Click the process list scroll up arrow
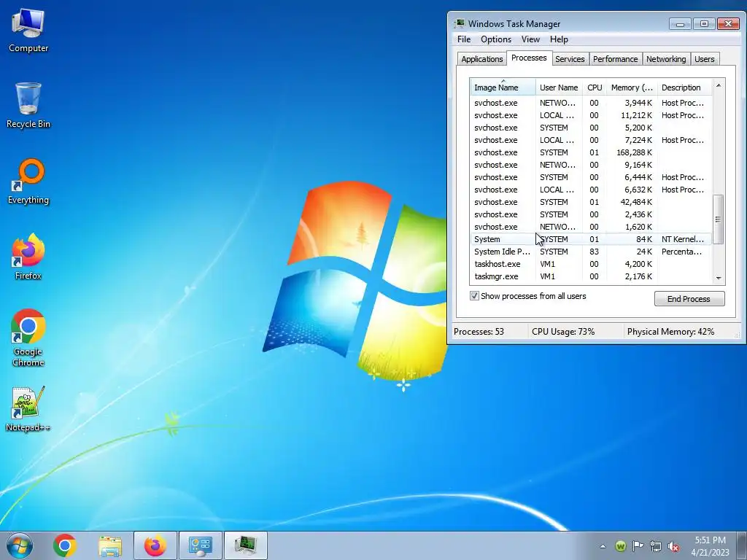 (x=719, y=85)
